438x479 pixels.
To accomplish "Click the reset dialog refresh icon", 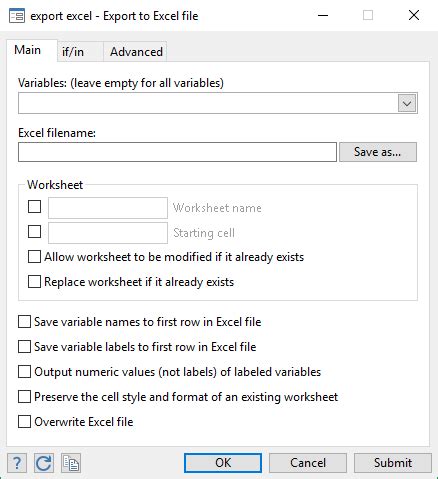I will 44,463.
